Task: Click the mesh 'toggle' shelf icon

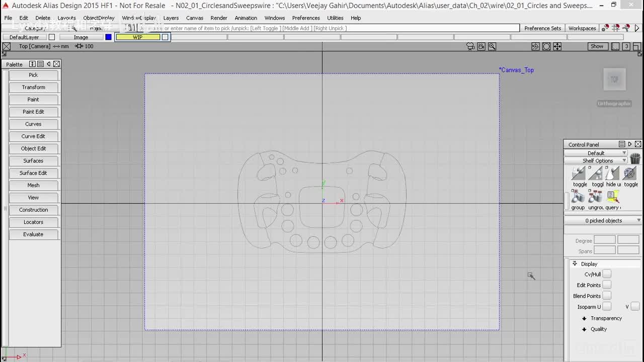Action: (630, 174)
